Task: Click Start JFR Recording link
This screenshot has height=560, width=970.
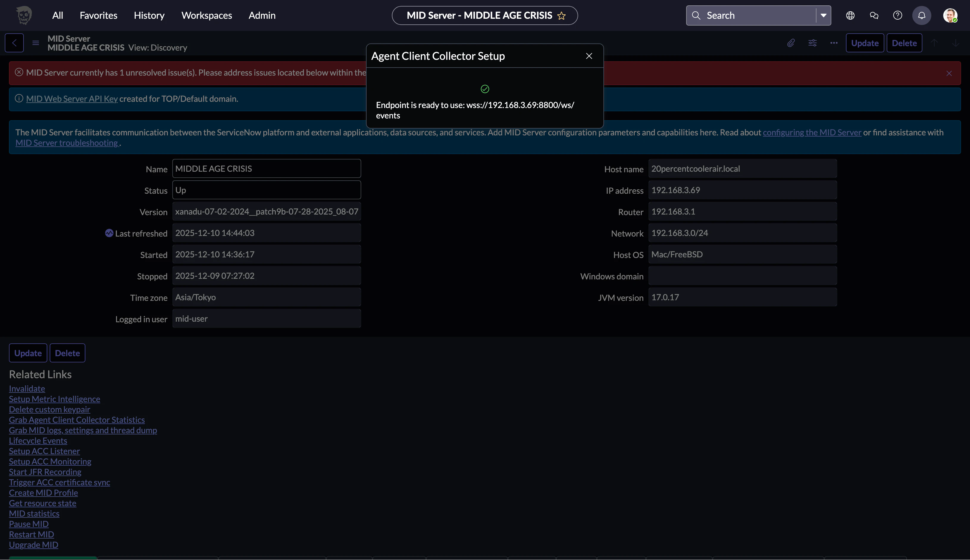Action: pyautogui.click(x=46, y=472)
